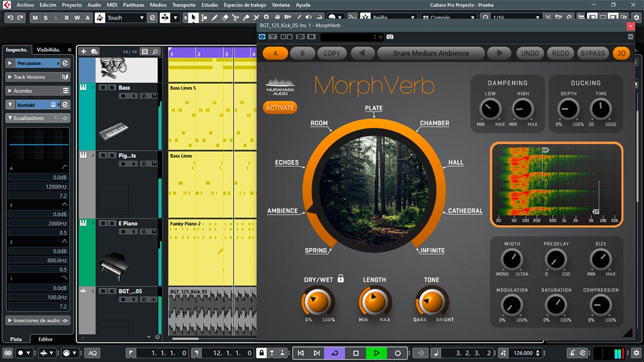Click the Dry/Wet lock icon
This screenshot has height=362, width=644.
(340, 278)
